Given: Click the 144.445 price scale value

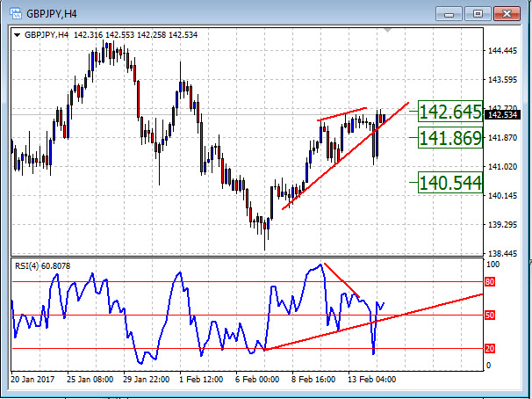Looking at the screenshot, I should click(501, 51).
